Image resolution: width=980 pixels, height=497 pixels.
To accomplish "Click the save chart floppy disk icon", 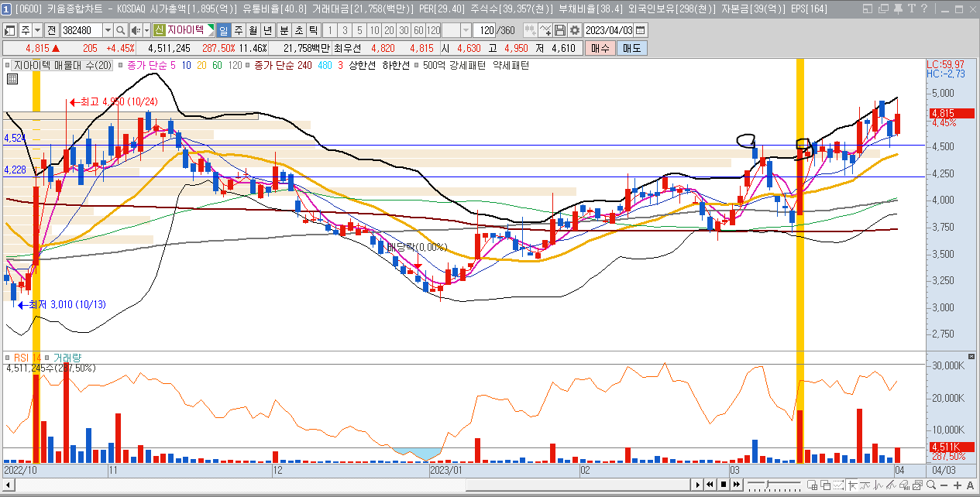I will (x=561, y=30).
